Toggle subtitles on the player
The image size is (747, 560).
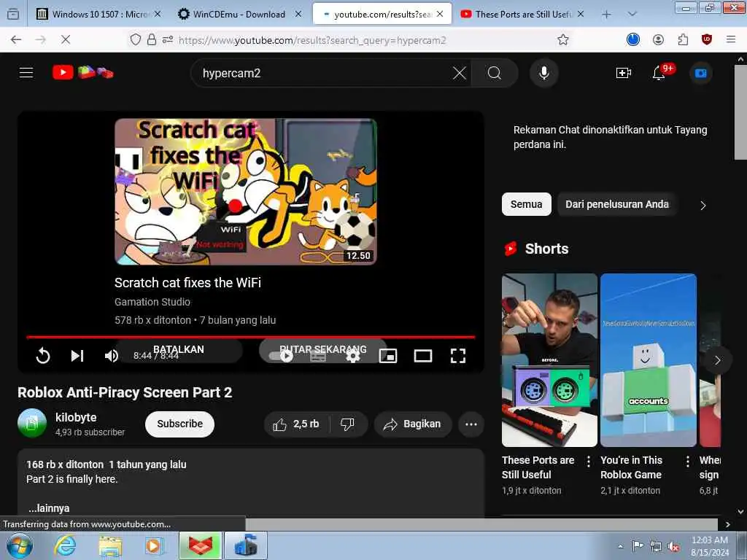[x=318, y=356]
